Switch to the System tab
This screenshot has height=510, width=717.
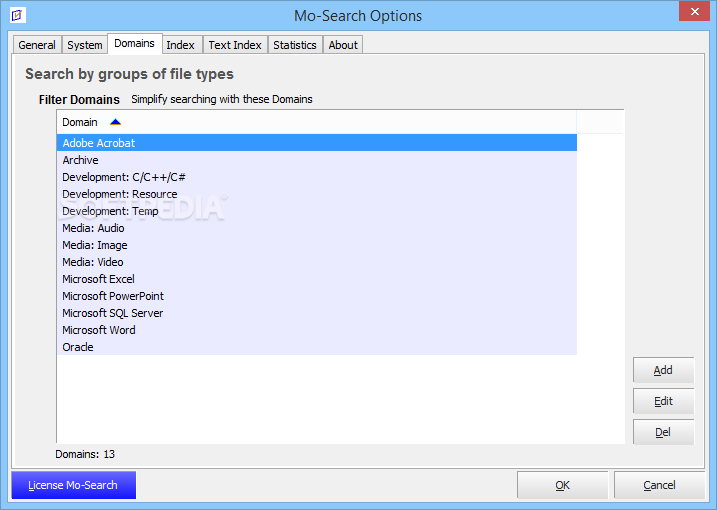pyautogui.click(x=85, y=45)
